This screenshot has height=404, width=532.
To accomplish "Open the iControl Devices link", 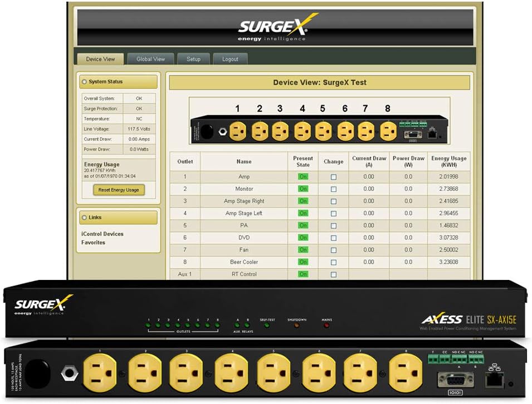I will click(102, 234).
